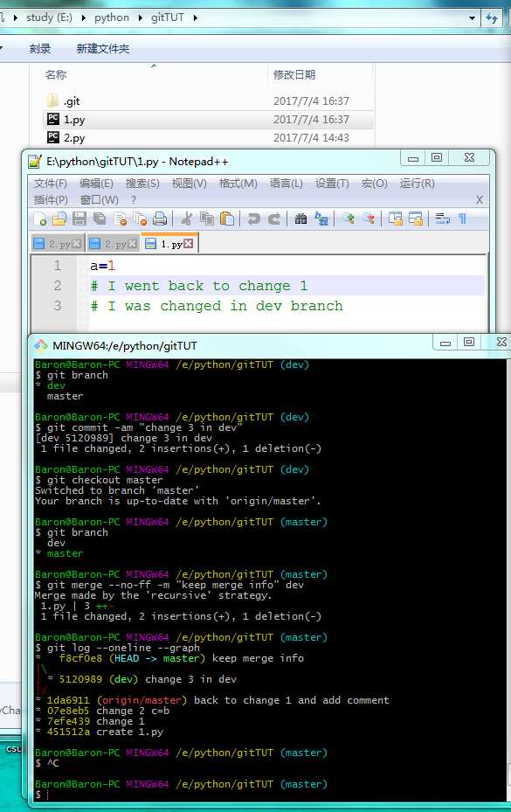The height and width of the screenshot is (812, 511).
Task: Expand the arrow after study (E:) in the path
Action: pyautogui.click(x=83, y=17)
